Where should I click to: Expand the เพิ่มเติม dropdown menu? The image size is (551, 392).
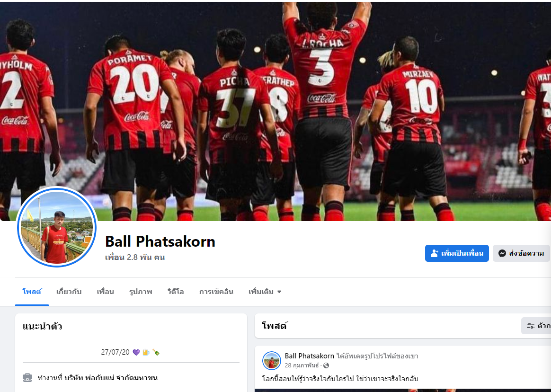(x=265, y=292)
